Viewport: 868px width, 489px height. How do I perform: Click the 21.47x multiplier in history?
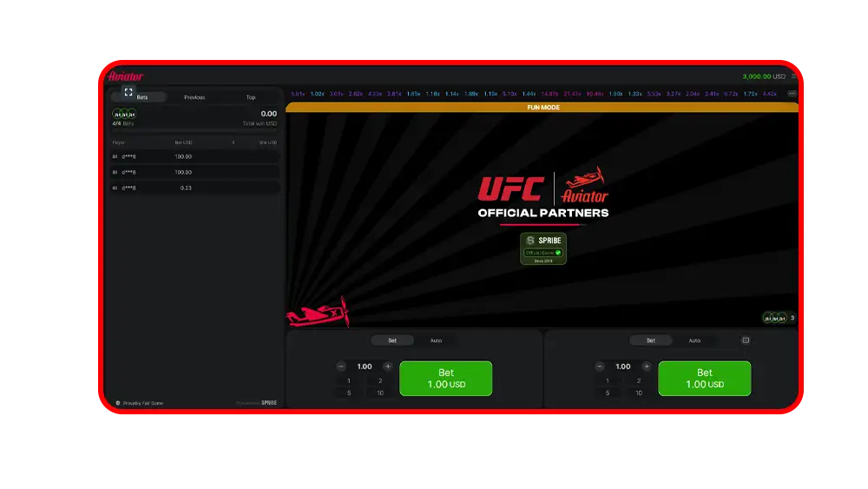(x=572, y=94)
